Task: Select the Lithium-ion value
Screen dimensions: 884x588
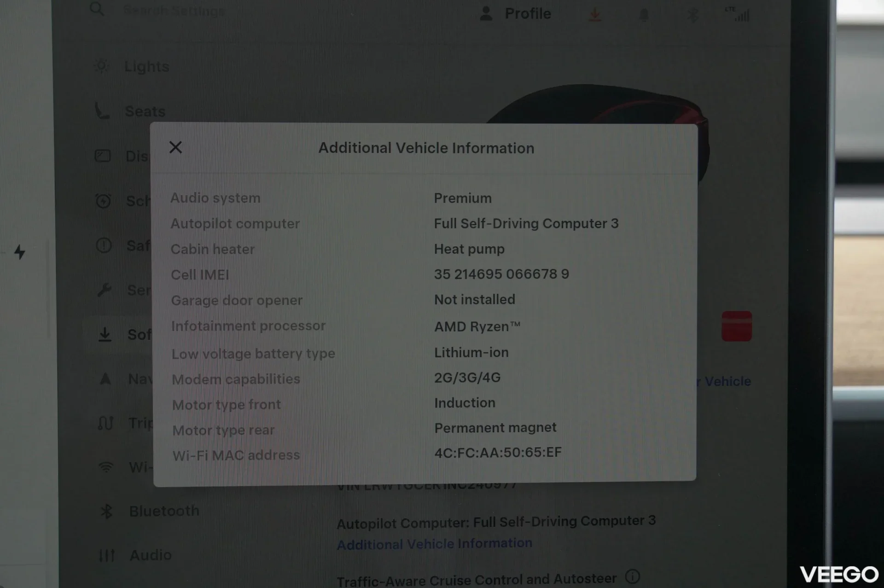Action: (471, 352)
